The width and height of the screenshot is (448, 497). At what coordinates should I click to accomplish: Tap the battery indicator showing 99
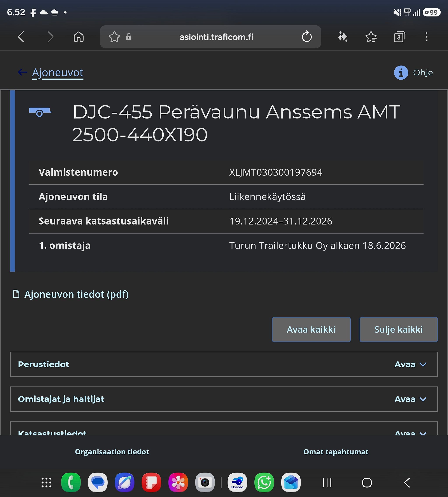(x=432, y=12)
